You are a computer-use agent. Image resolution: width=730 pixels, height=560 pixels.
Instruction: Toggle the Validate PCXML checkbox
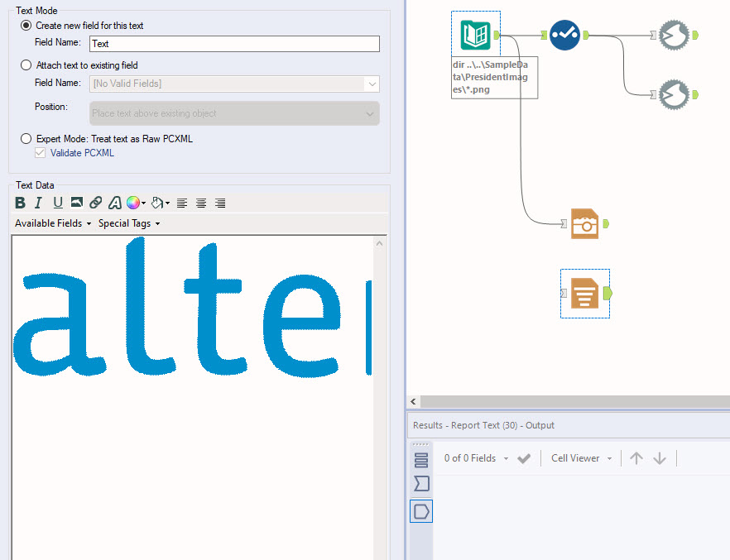[39, 152]
